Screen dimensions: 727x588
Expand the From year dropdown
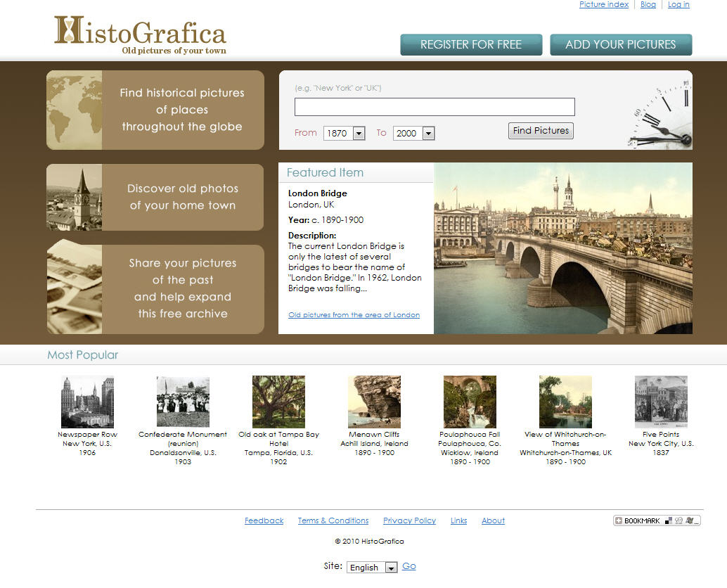click(345, 133)
